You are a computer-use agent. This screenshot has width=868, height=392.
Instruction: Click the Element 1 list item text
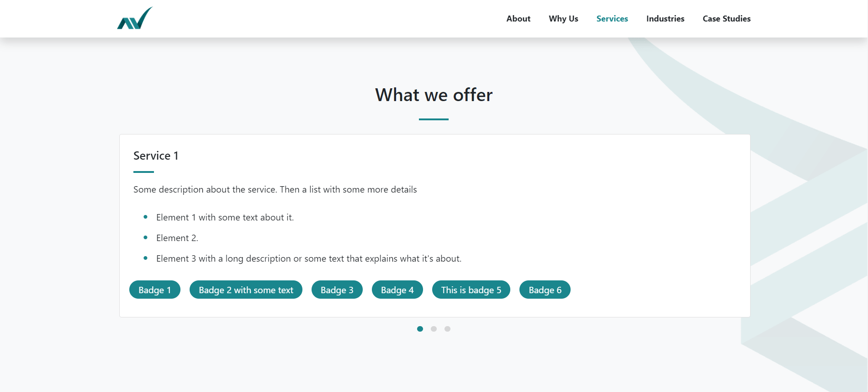click(x=225, y=218)
